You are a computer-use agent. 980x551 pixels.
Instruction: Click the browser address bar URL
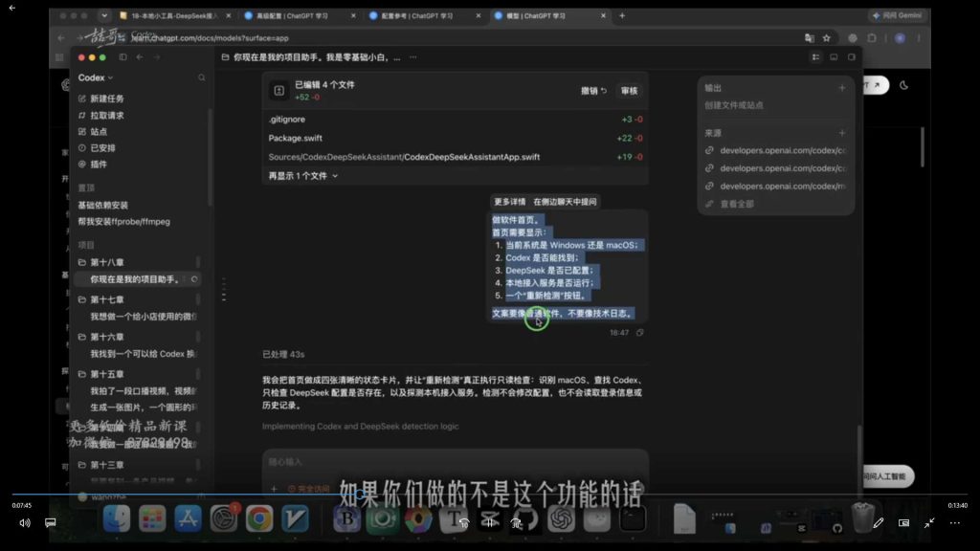point(210,38)
